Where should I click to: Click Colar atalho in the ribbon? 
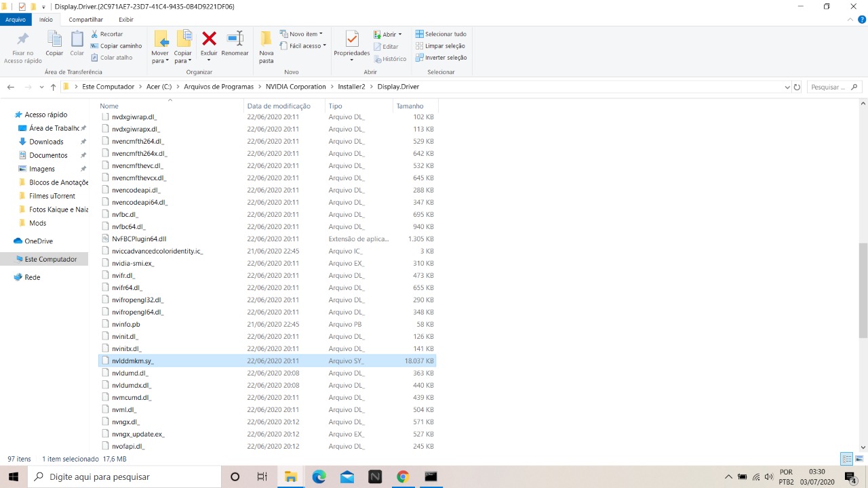pos(111,58)
